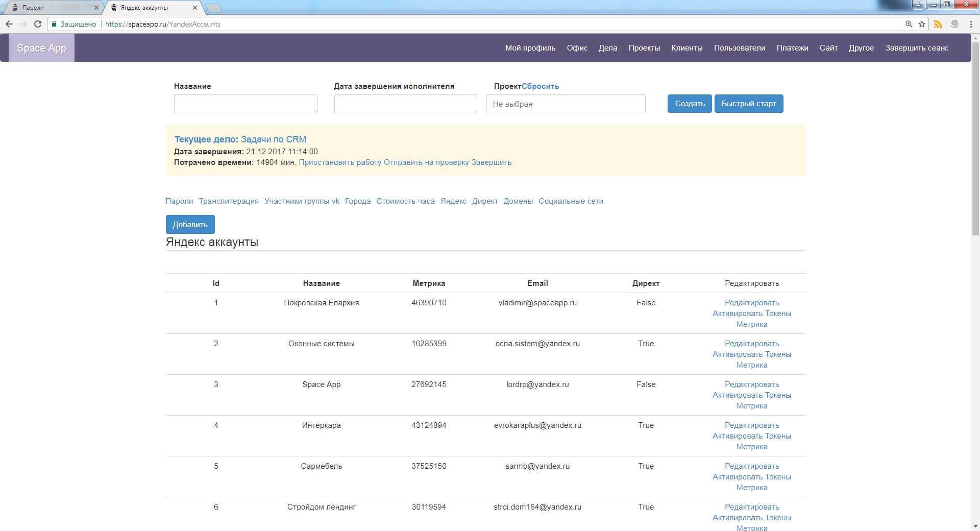
Task: Close the Пароли browser tab
Action: (96, 8)
